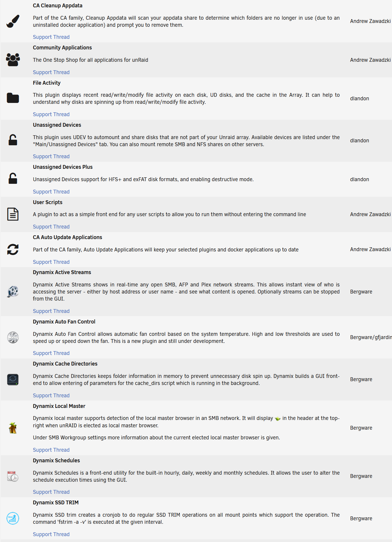Click the User Scripts document icon

point(13,214)
